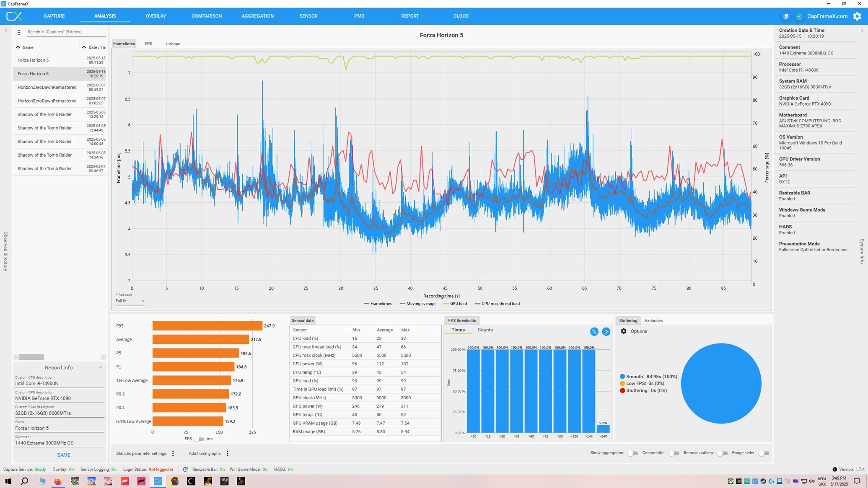Open Statistic parameter settings three-dot menu

tap(173, 453)
